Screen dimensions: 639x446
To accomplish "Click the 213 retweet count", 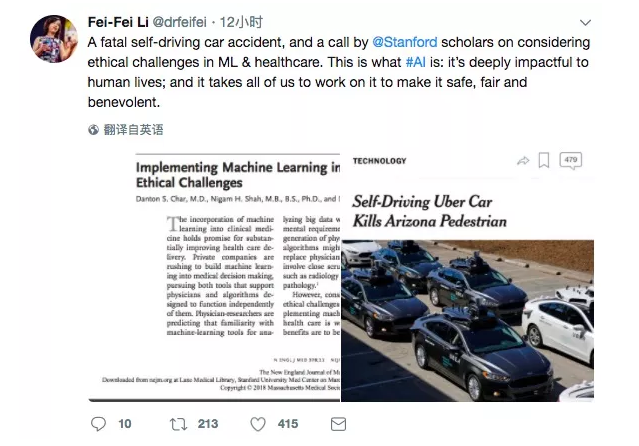I will (x=208, y=424).
